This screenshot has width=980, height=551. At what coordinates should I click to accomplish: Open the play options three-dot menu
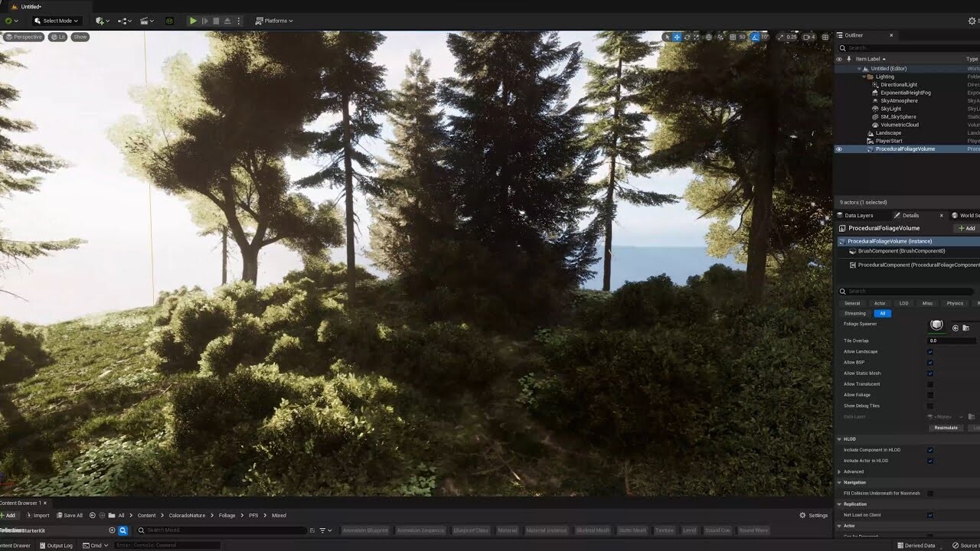pos(239,21)
